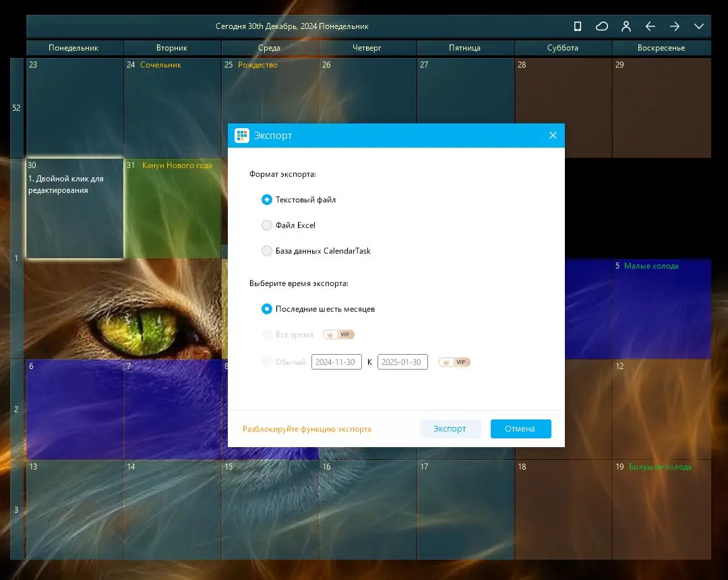Screen dimensions: 728x580
Task: Select day 14 cell
Action: click(173, 509)
